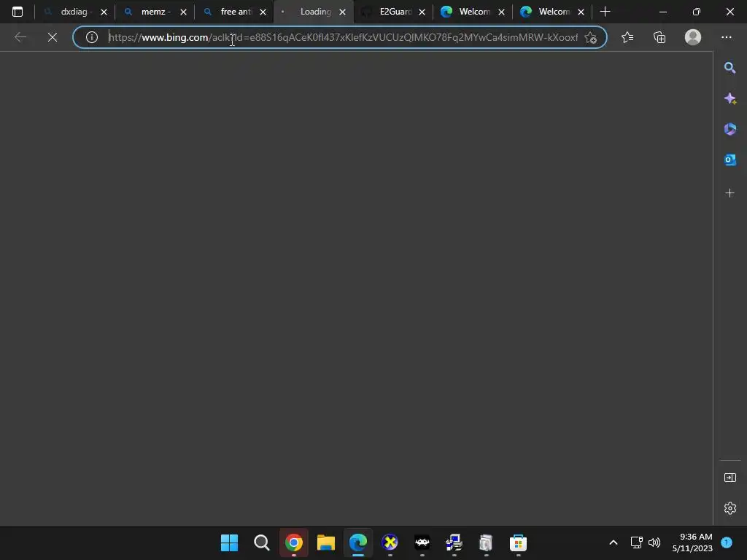747x560 pixels.
Task: Add a sidebar app with plus
Action: pyautogui.click(x=729, y=192)
